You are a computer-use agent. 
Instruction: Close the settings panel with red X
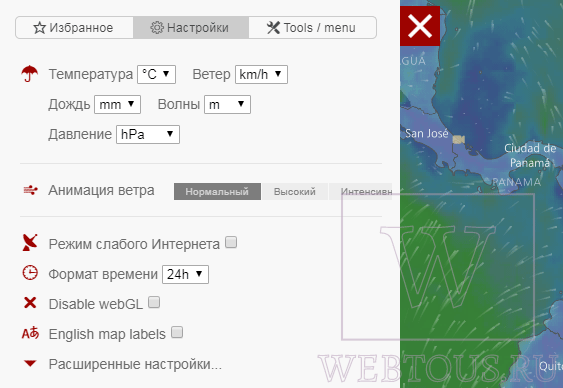tap(420, 26)
